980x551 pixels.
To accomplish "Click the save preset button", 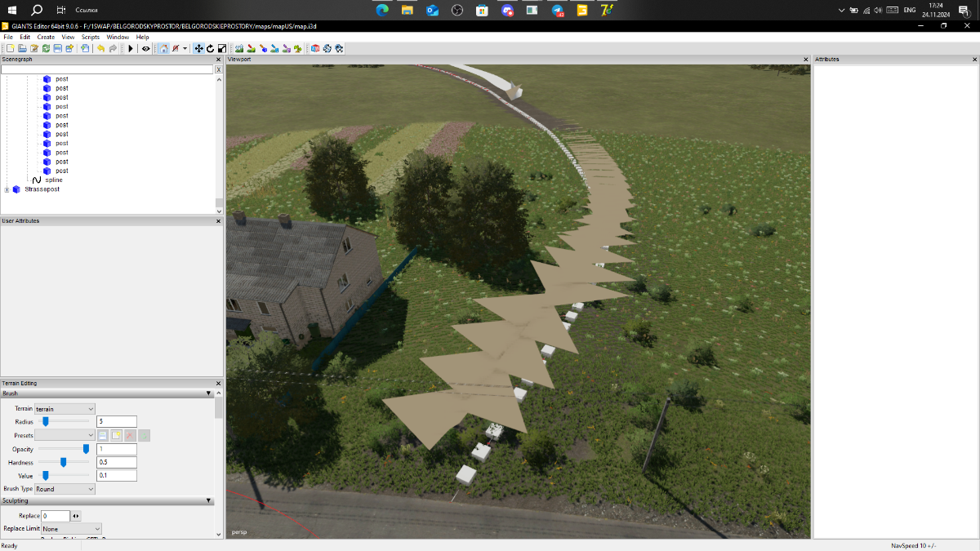I will [x=103, y=436].
